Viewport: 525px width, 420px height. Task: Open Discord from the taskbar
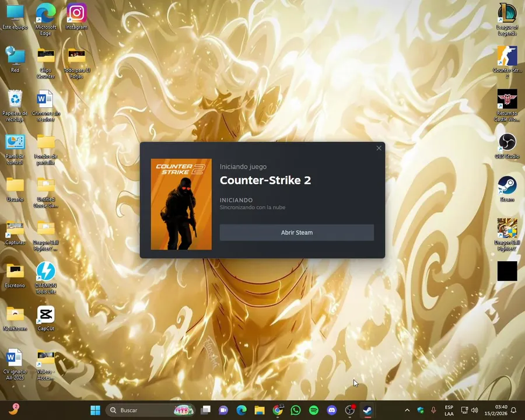tap(332, 410)
